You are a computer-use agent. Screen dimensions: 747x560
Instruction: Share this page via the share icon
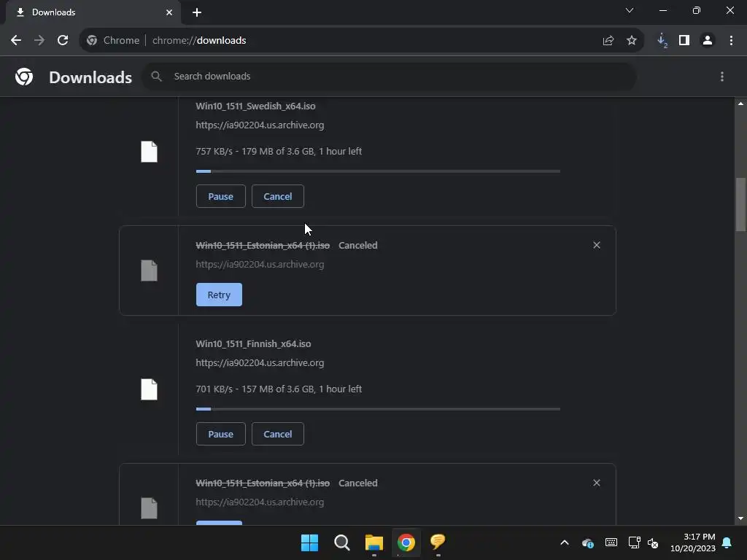click(x=608, y=41)
